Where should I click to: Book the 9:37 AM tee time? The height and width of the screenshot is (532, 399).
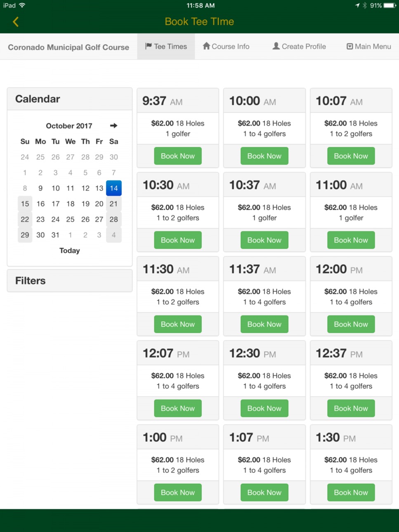[178, 156]
